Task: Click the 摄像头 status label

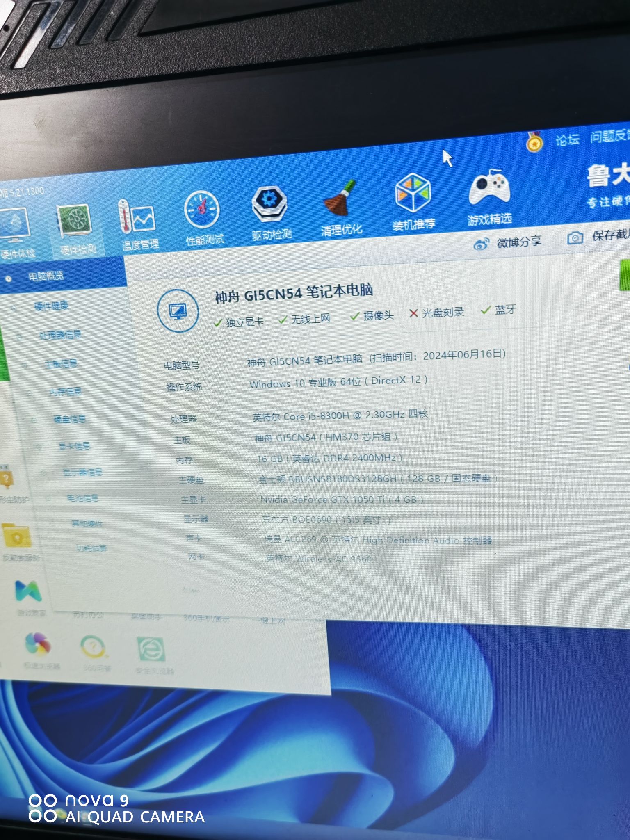Action: (378, 315)
